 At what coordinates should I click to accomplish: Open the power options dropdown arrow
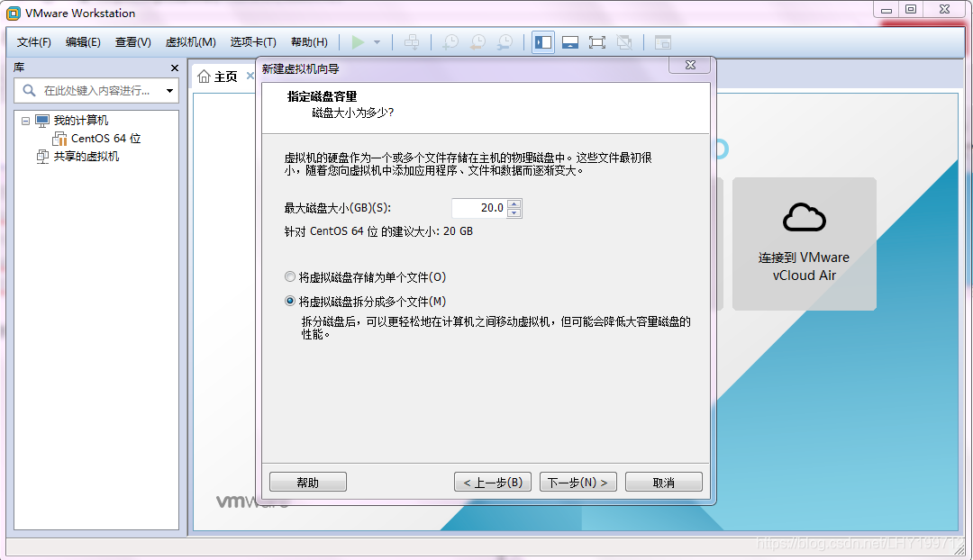377,42
